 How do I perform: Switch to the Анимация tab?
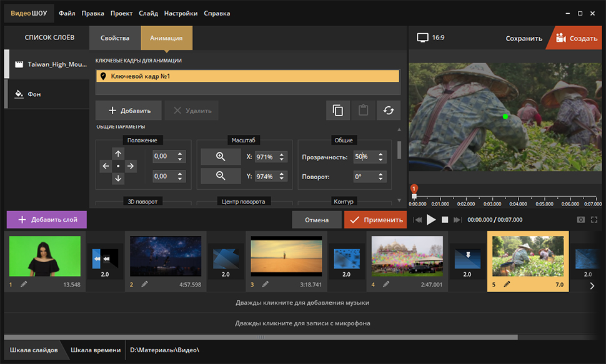(166, 38)
